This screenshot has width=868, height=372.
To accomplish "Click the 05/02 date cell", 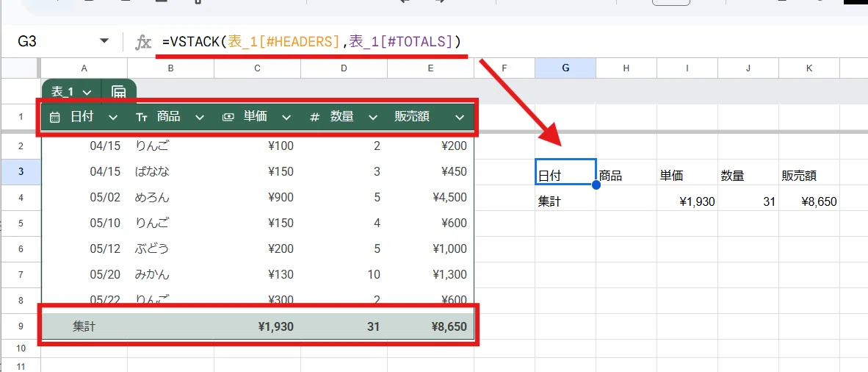I will (x=84, y=197).
